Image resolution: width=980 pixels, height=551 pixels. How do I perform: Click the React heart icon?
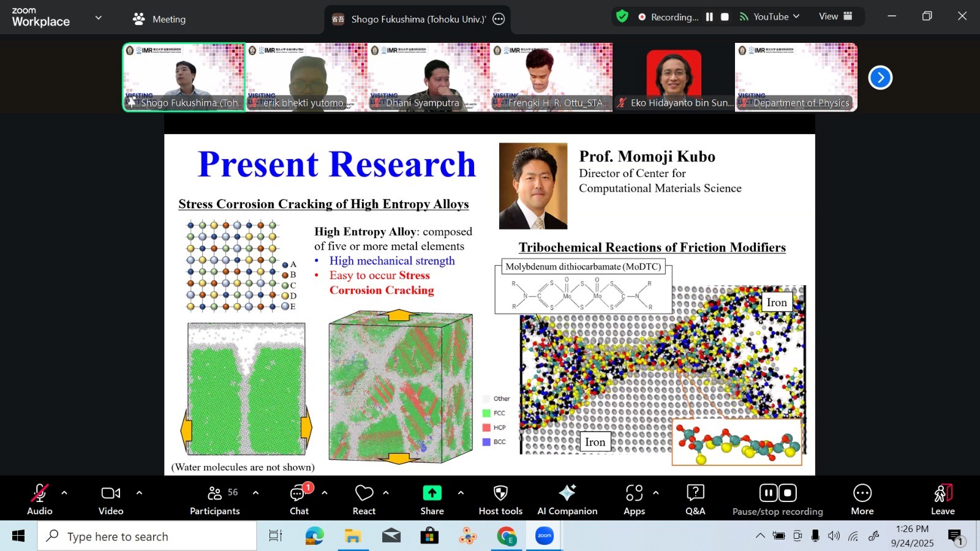[364, 500]
